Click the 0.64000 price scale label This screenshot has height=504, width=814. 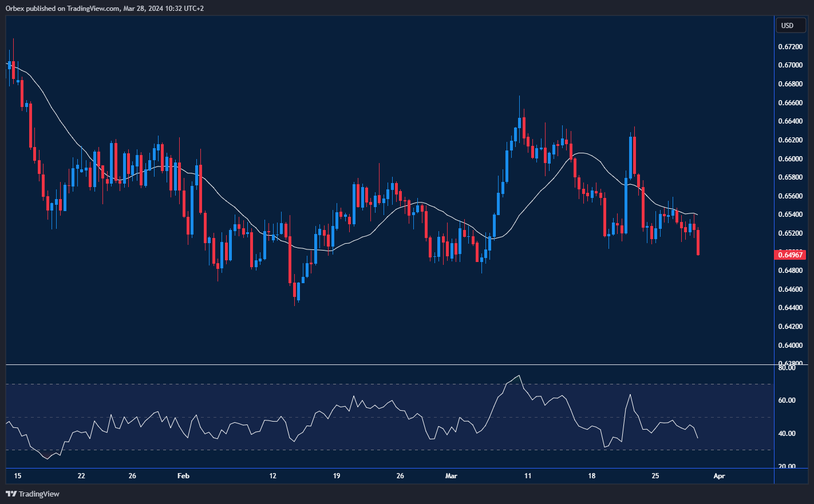click(x=790, y=346)
